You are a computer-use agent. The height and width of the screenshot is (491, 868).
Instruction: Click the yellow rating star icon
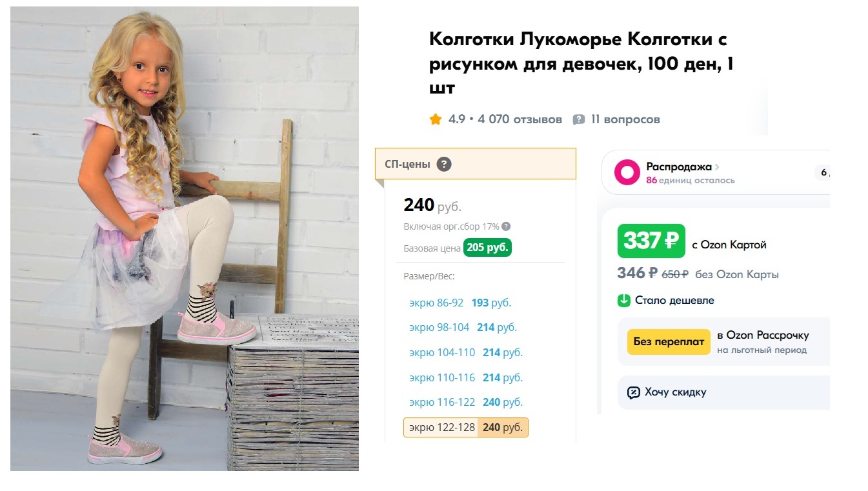pos(436,119)
